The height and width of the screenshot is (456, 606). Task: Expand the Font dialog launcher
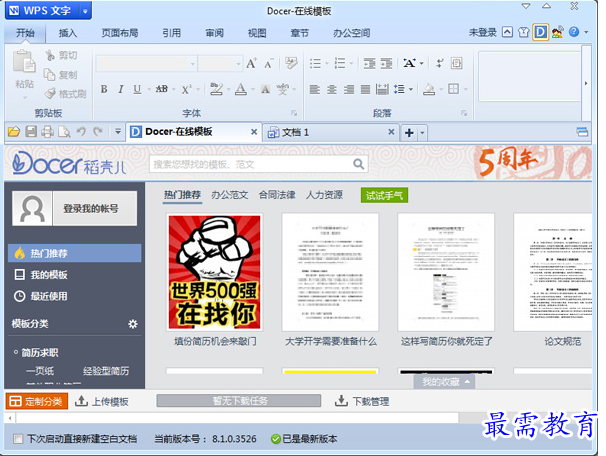[294, 113]
